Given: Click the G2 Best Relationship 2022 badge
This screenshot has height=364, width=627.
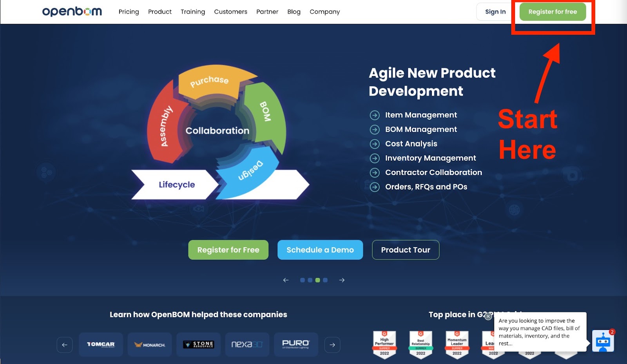Looking at the screenshot, I should coord(421,344).
